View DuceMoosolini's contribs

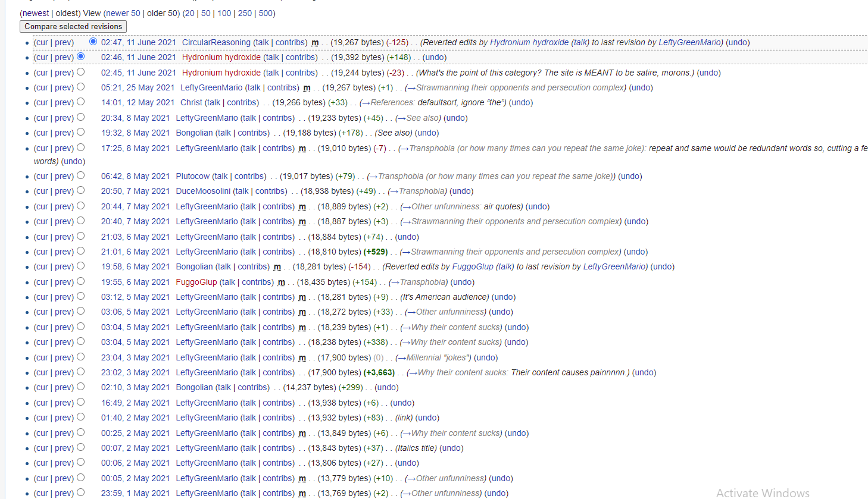pos(270,191)
